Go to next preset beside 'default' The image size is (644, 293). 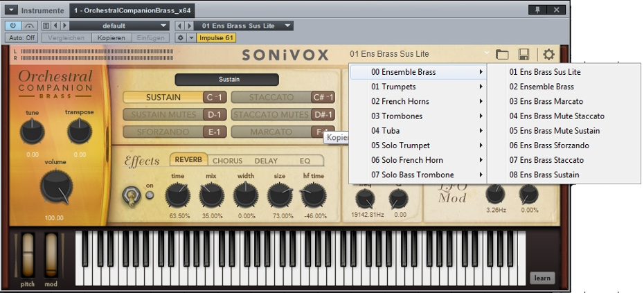click(x=64, y=26)
